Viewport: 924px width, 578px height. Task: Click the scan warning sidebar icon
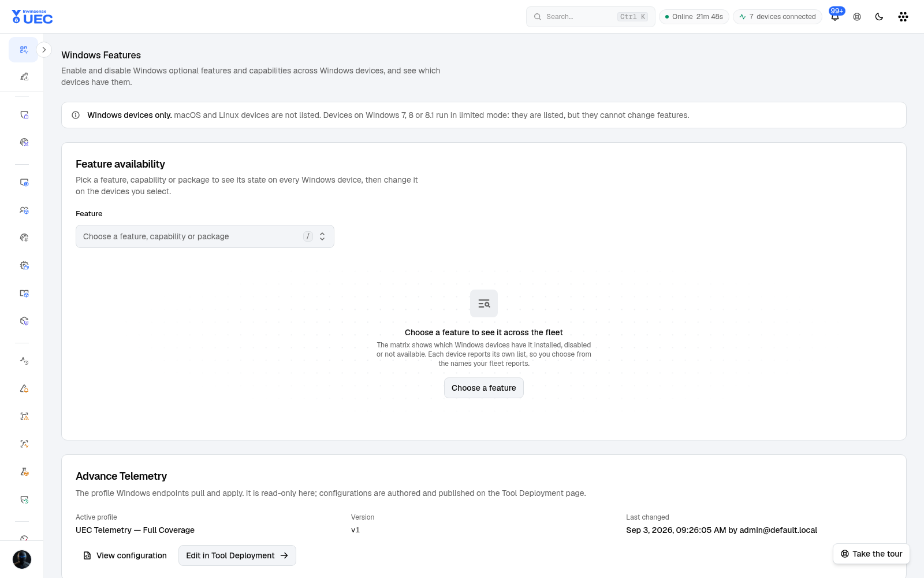(24, 416)
